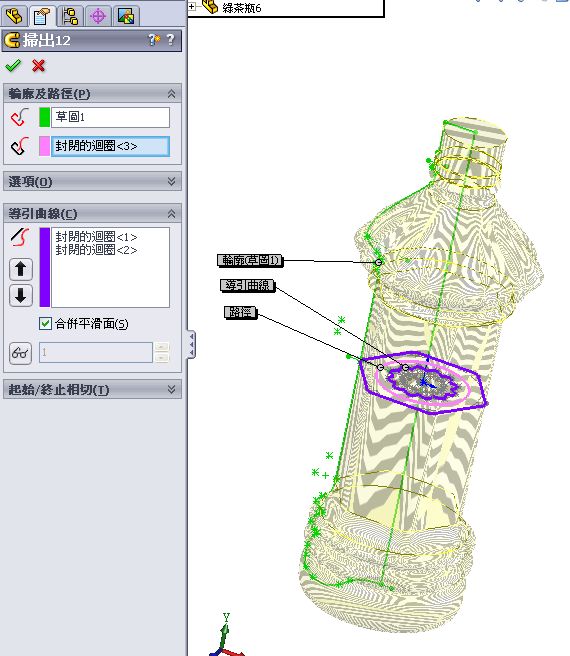Collapse the 導引曲線(C) section

coord(171,214)
